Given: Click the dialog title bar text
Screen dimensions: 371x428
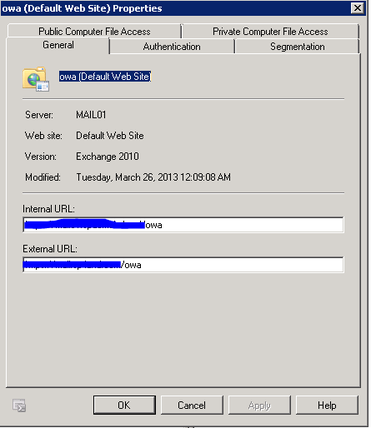Looking at the screenshot, I should tap(82, 8).
